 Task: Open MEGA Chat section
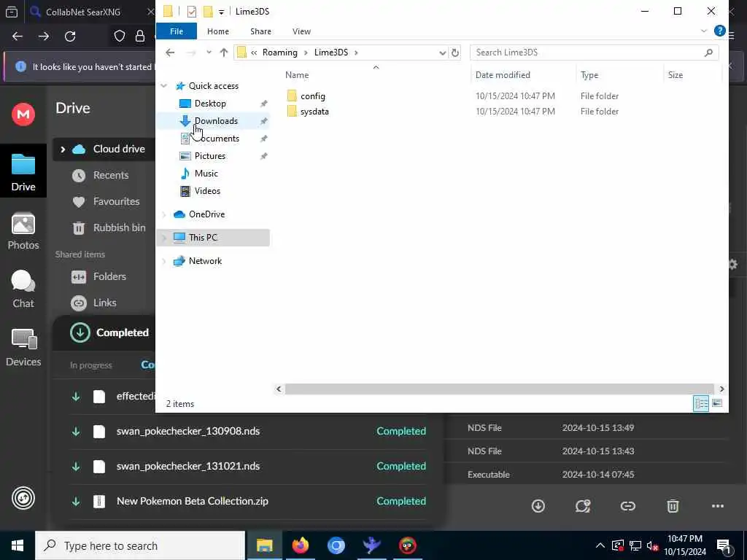click(23, 289)
